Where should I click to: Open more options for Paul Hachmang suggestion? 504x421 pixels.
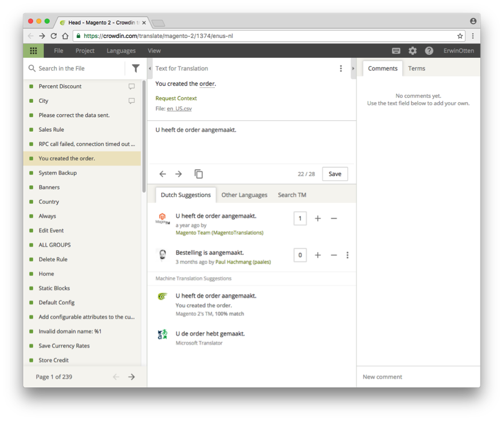[x=348, y=255]
